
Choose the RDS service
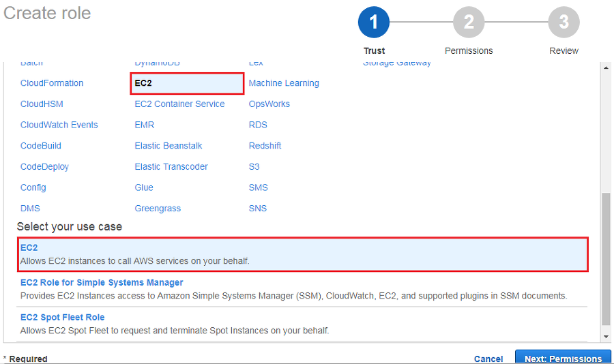[x=258, y=125]
